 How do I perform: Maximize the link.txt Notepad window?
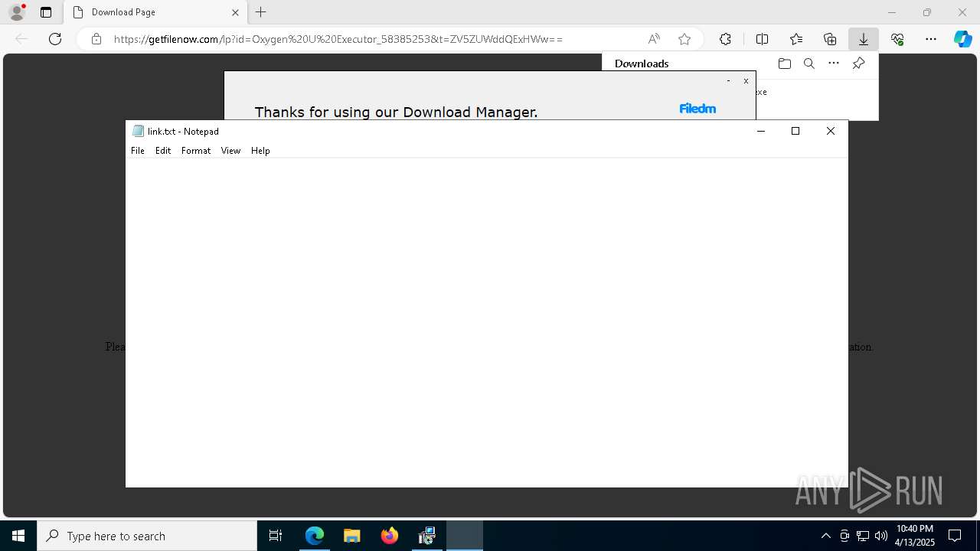coord(795,131)
